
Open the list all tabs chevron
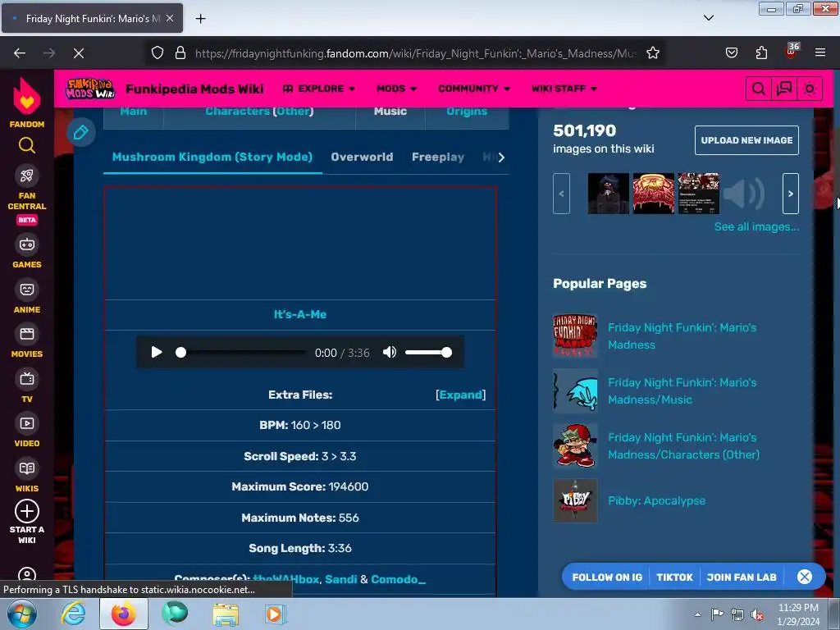[708, 18]
